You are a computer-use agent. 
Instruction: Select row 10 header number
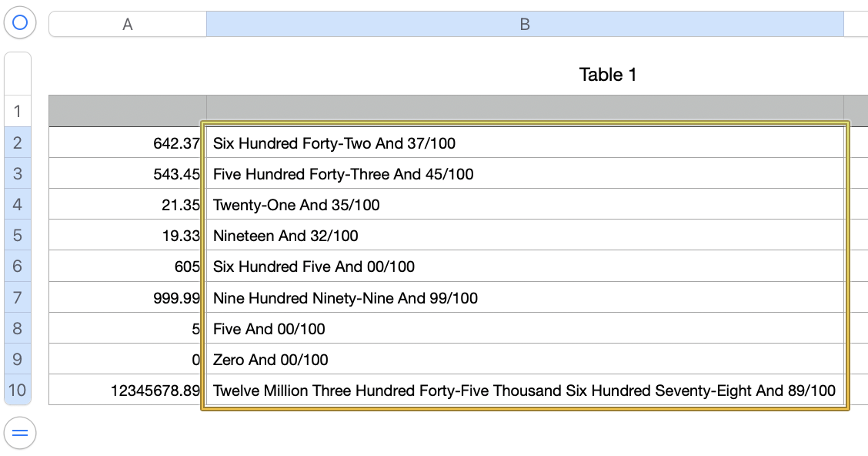[x=18, y=391]
